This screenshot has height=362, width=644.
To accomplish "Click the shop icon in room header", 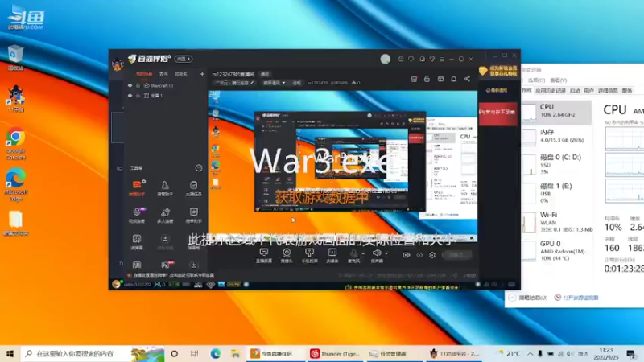I will (414, 79).
